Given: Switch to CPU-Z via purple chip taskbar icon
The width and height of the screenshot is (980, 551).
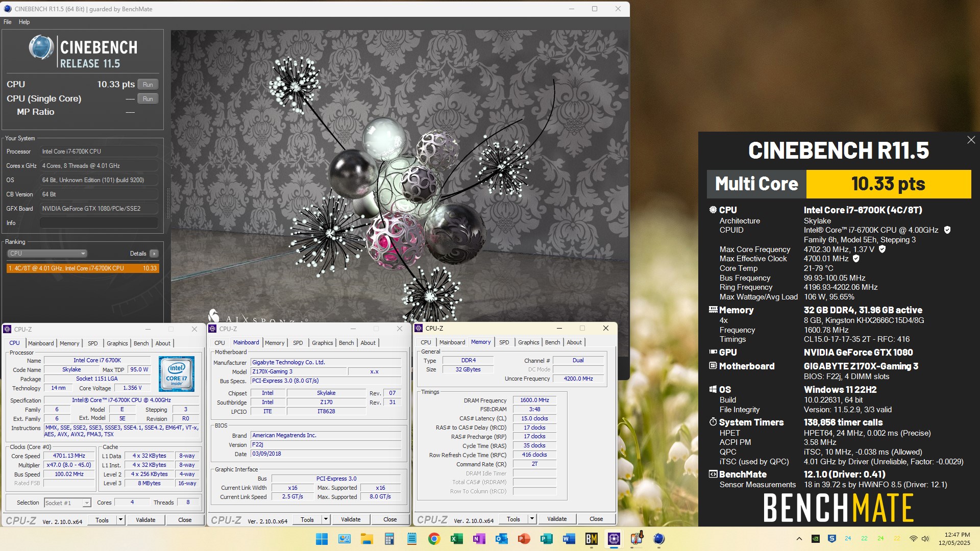Looking at the screenshot, I should click(x=614, y=539).
